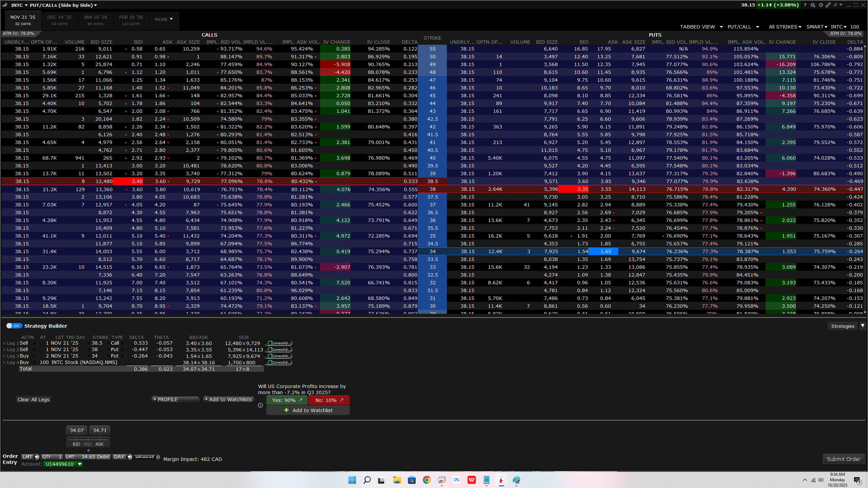Screen dimensions: 868x488
Task: Open the All STRIKES dropdown
Action: (785, 27)
